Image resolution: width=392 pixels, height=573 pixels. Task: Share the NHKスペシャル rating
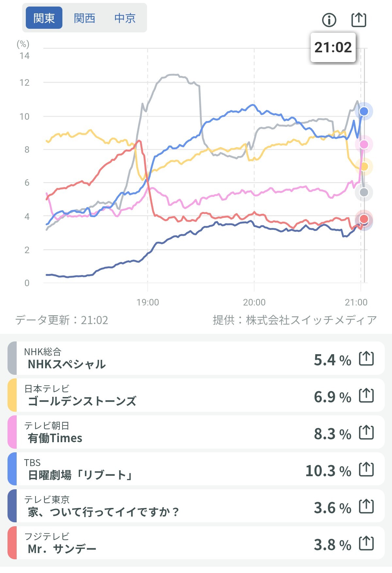(366, 358)
